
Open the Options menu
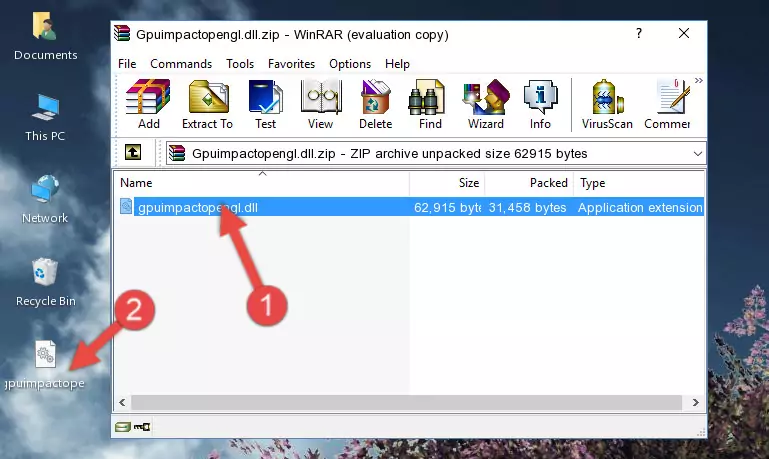(350, 64)
